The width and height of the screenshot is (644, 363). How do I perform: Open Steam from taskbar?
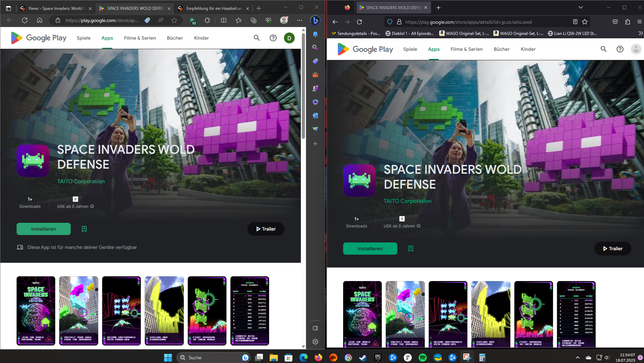[363, 357]
